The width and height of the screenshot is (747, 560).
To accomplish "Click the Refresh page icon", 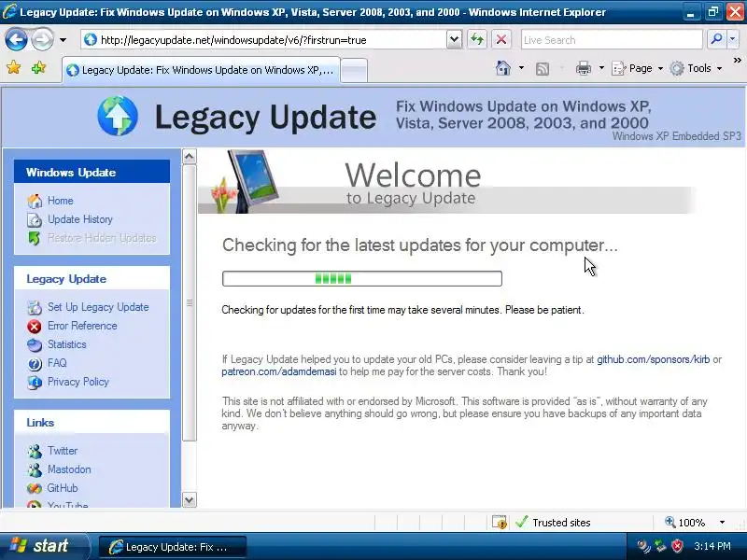I will [x=477, y=39].
